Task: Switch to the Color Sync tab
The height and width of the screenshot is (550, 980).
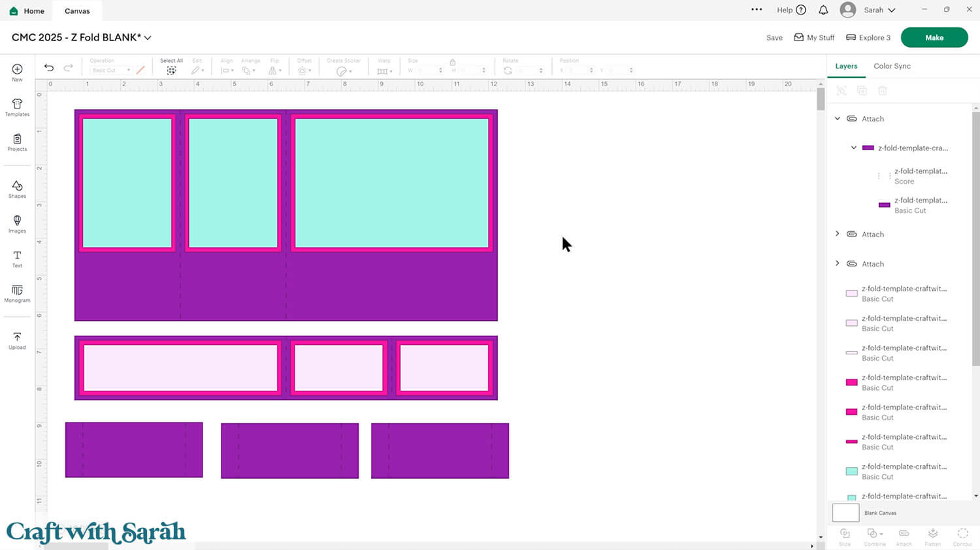Action: tap(892, 66)
